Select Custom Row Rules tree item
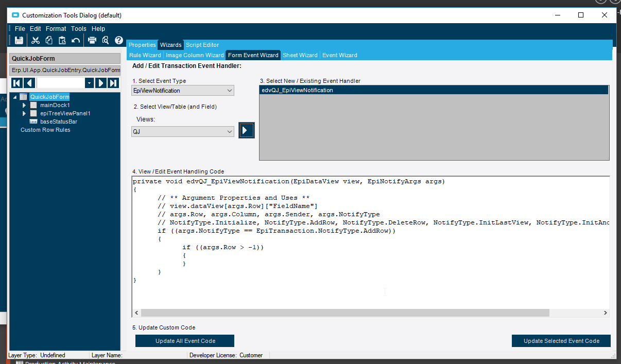 click(45, 130)
